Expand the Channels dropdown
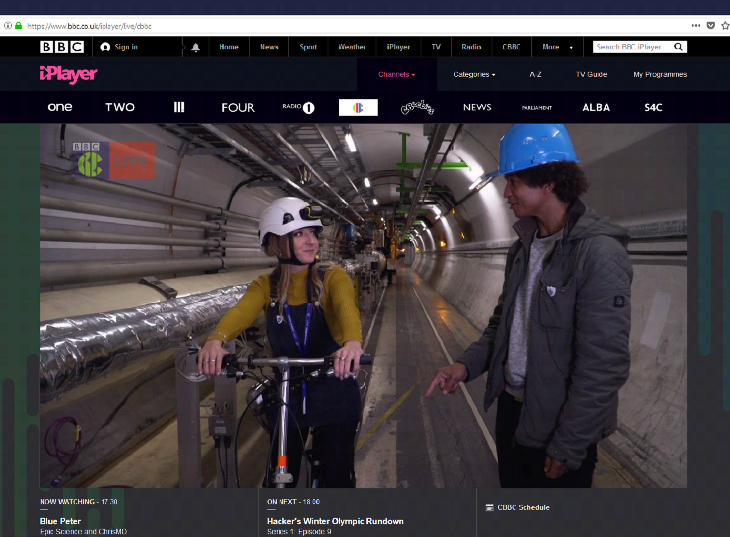Screen dimensions: 730x537 (x=397, y=75)
